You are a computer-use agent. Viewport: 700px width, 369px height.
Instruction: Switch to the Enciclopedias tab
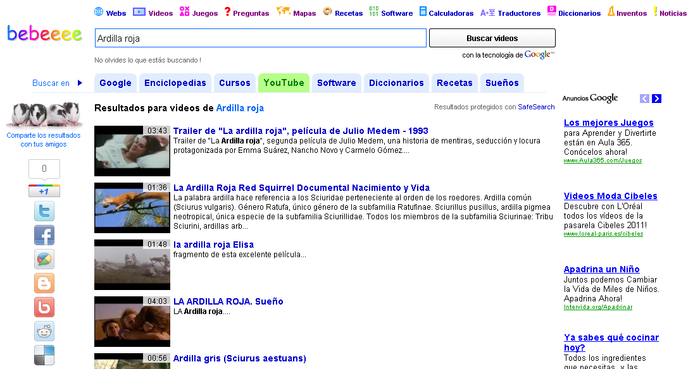click(x=175, y=83)
